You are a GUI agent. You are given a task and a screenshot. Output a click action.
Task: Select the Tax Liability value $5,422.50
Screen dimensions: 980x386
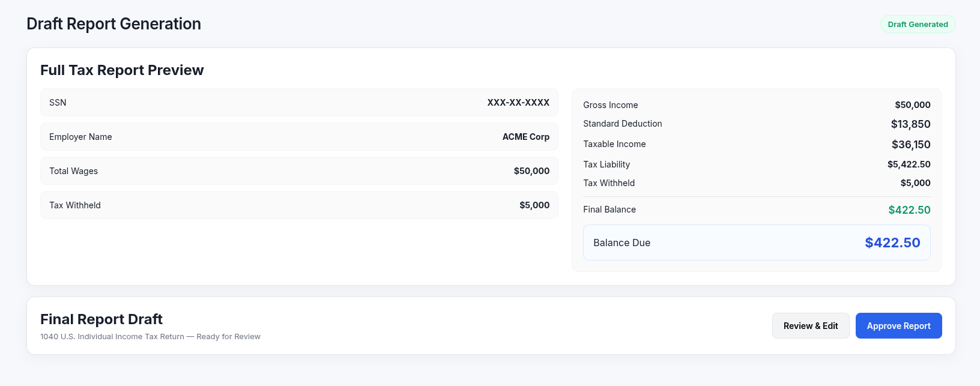909,164
